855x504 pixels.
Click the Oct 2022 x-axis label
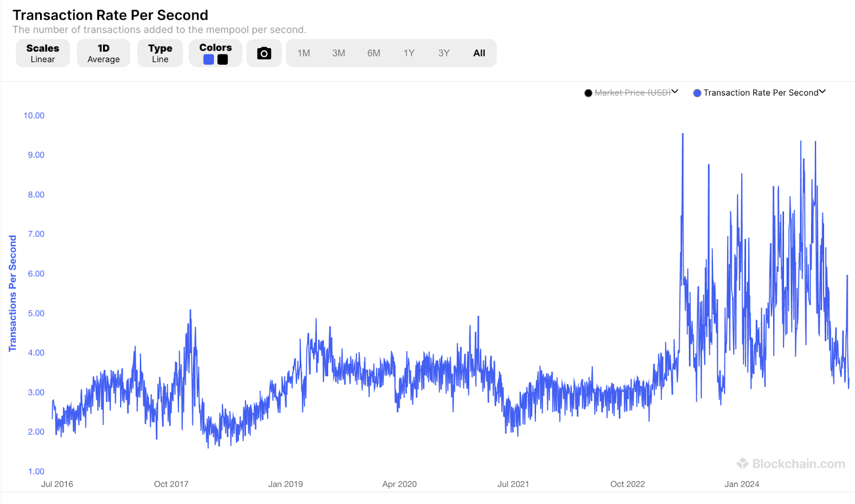[x=627, y=484]
